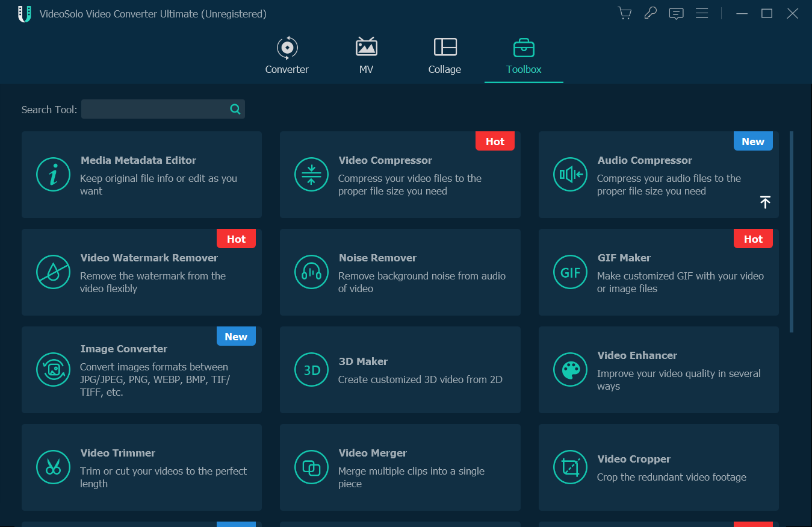Switch to the Converter tab

click(287, 55)
